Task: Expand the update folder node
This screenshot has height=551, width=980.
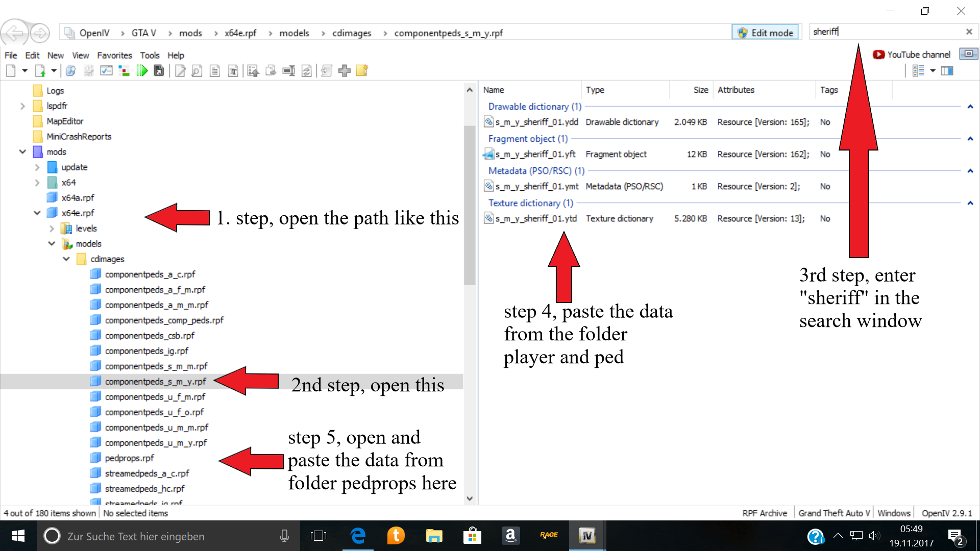Action: [37, 167]
